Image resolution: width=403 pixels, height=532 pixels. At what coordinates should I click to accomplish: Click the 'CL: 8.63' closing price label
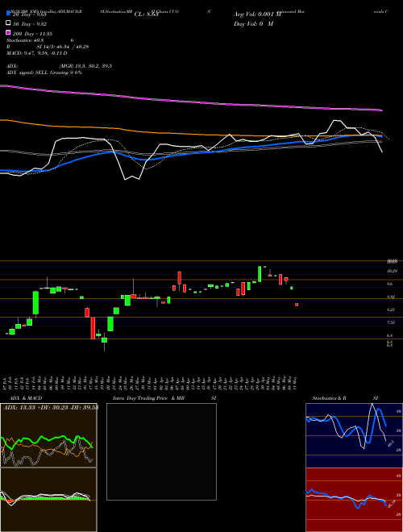point(146,15)
